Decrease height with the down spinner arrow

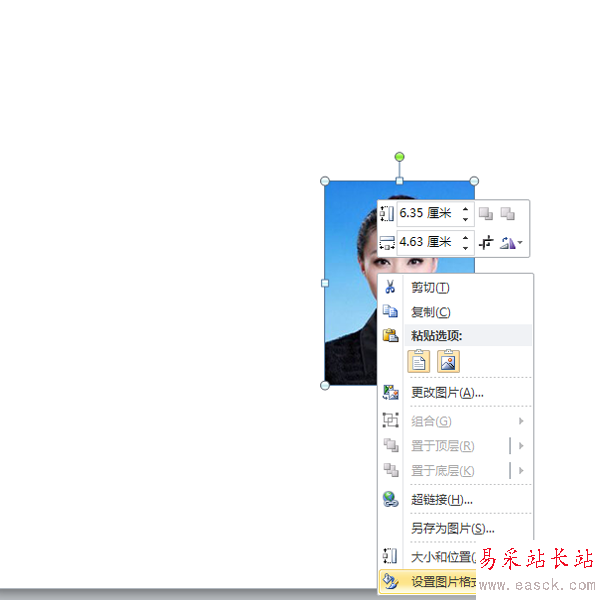[465, 219]
